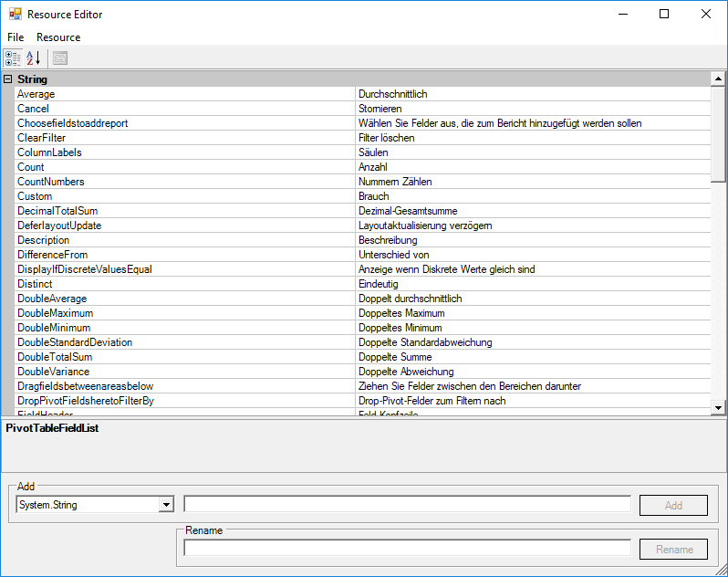Click the grid scrollbar up arrow

[x=718, y=79]
